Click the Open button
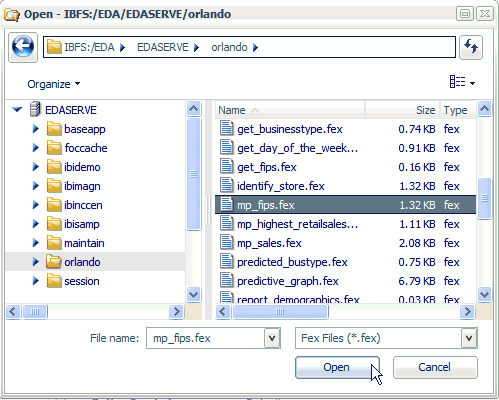This screenshot has width=499, height=400. click(337, 367)
